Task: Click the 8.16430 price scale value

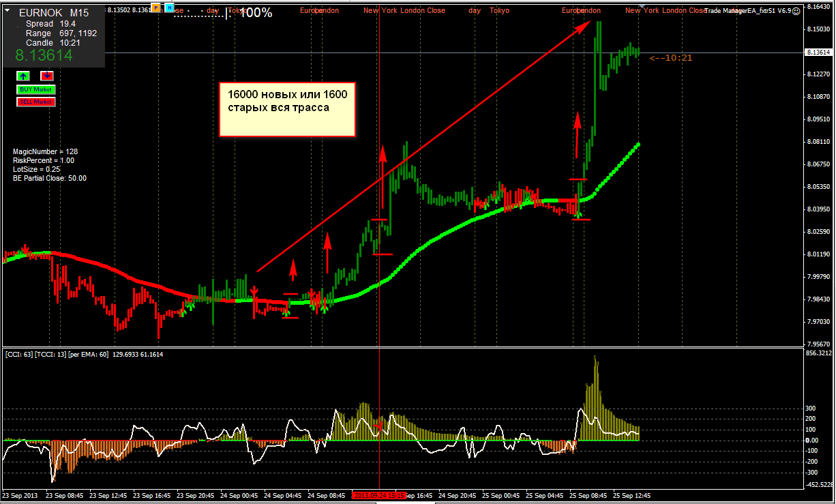Action: (818, 7)
